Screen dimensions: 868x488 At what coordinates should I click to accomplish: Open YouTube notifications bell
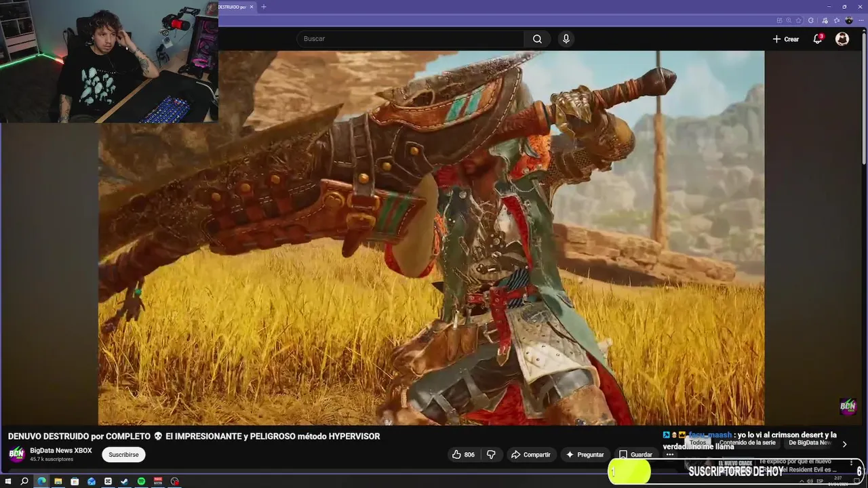(x=818, y=39)
